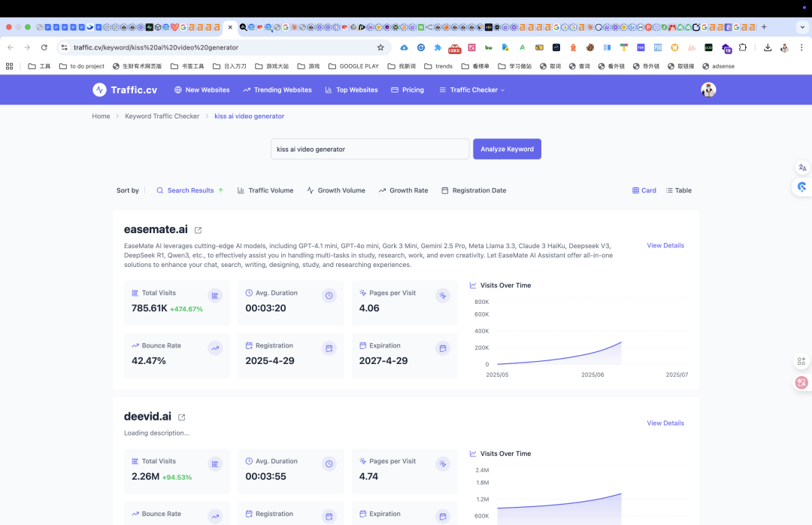Click easemate Pages per Visit icon

coord(443,296)
